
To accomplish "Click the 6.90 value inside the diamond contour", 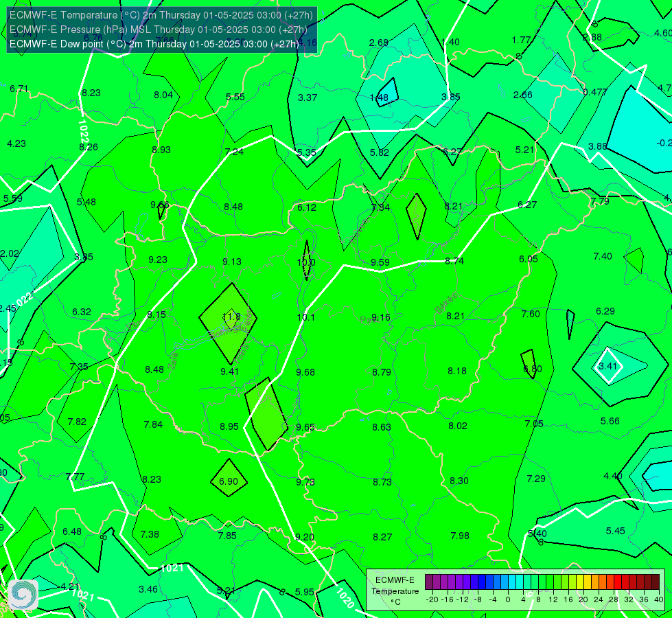I will coord(229,481).
